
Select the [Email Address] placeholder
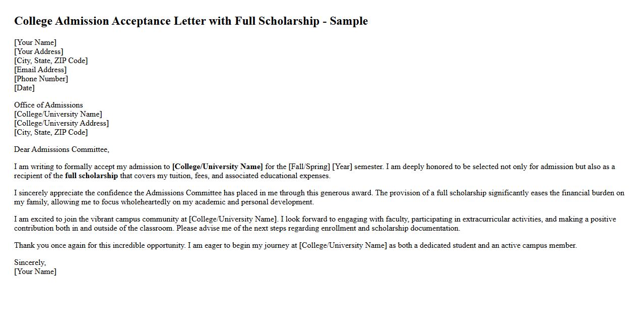(x=40, y=70)
